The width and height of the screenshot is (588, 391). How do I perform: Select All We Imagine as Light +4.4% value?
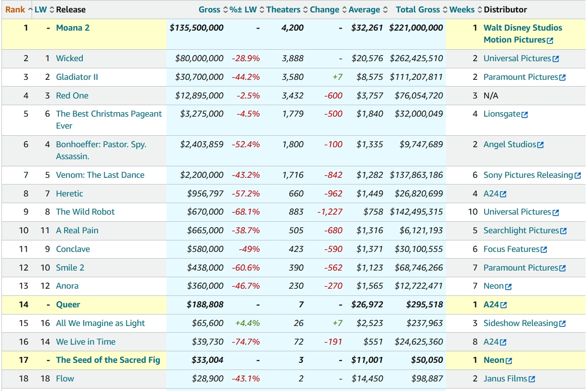247,323
